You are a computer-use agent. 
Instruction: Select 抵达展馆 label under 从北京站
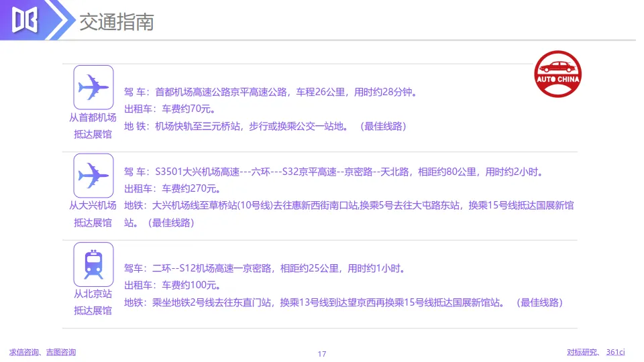(93, 310)
